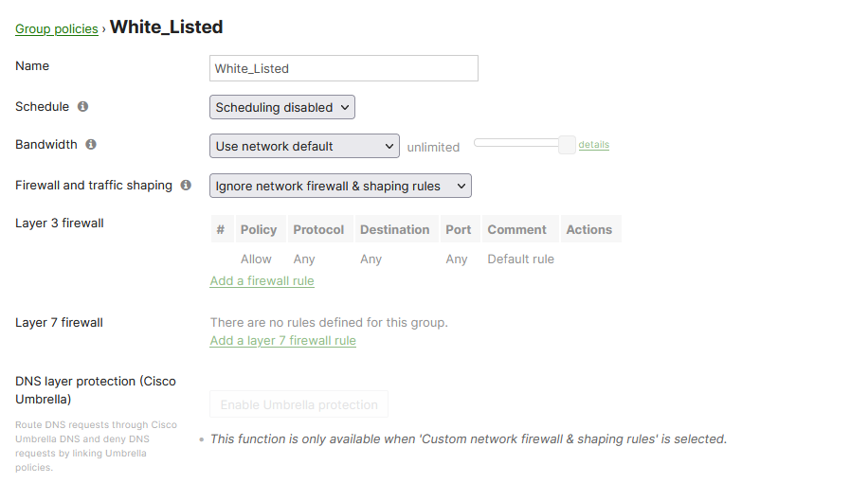Click the bandwidth details link
Screen dimensions: 868x483
tap(594, 145)
